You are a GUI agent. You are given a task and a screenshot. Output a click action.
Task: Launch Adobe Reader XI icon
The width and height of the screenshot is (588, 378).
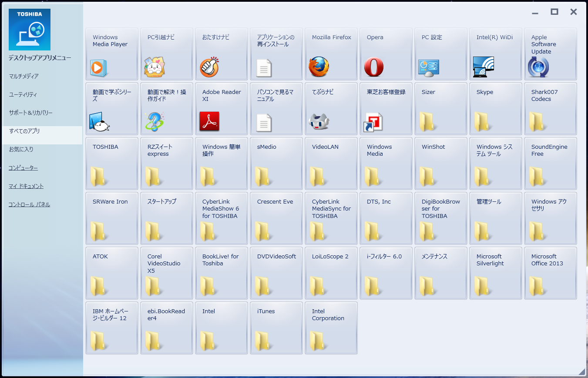pyautogui.click(x=209, y=121)
